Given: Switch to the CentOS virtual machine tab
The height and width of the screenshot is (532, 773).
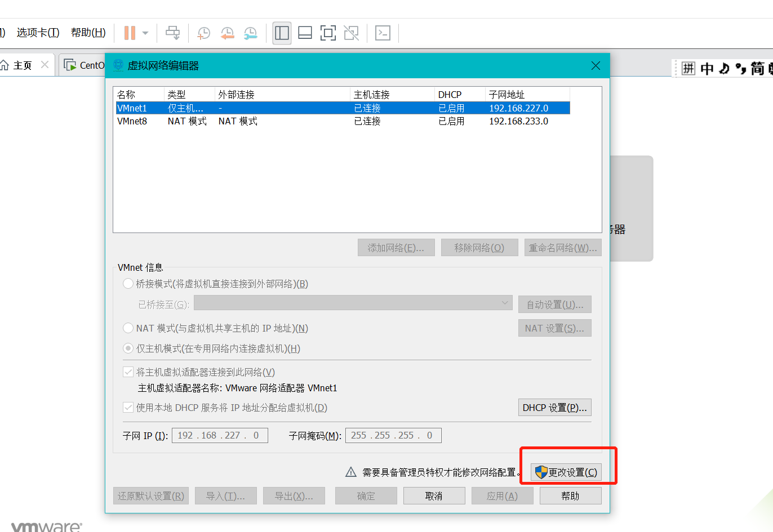Looking at the screenshot, I should [85, 65].
